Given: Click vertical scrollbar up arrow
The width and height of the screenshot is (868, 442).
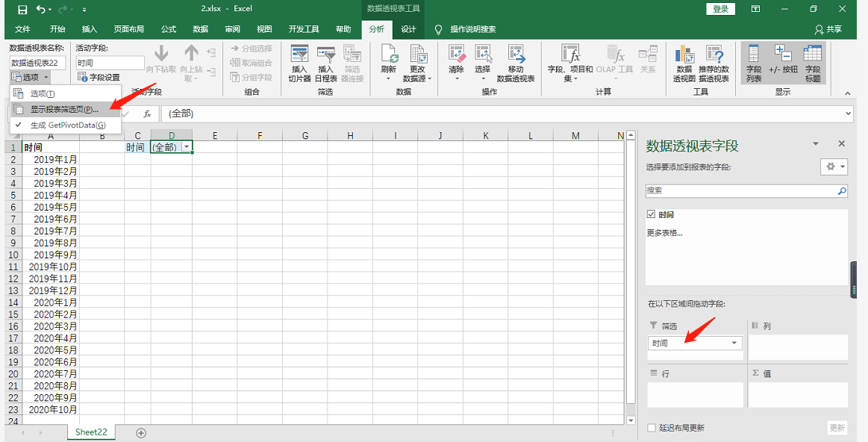Looking at the screenshot, I should pos(631,136).
